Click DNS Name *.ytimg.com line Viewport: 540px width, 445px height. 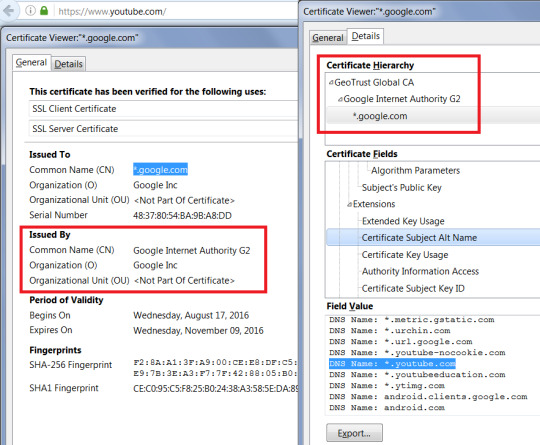[387, 386]
